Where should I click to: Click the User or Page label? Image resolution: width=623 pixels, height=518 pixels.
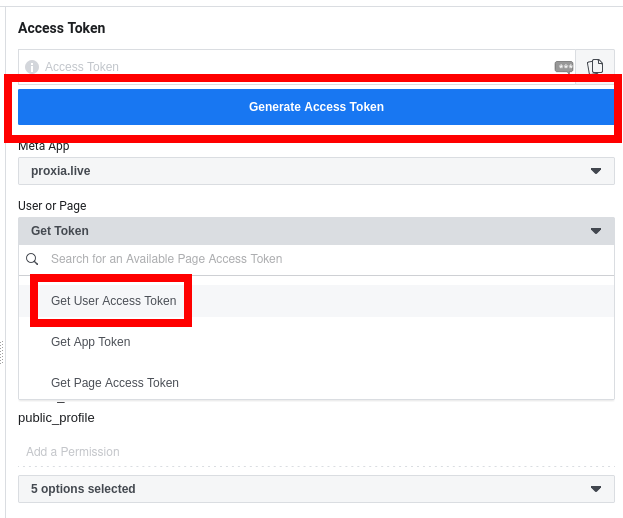52,206
